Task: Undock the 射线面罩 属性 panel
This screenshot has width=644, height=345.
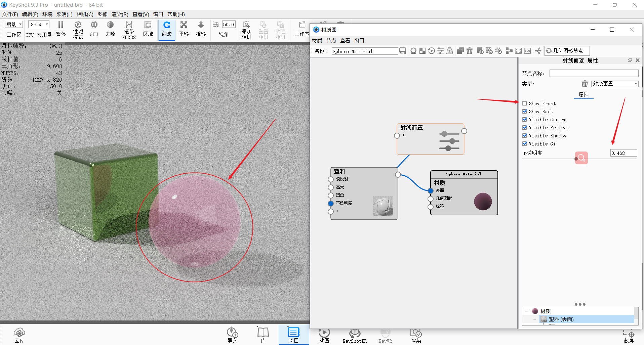Action: tap(630, 60)
